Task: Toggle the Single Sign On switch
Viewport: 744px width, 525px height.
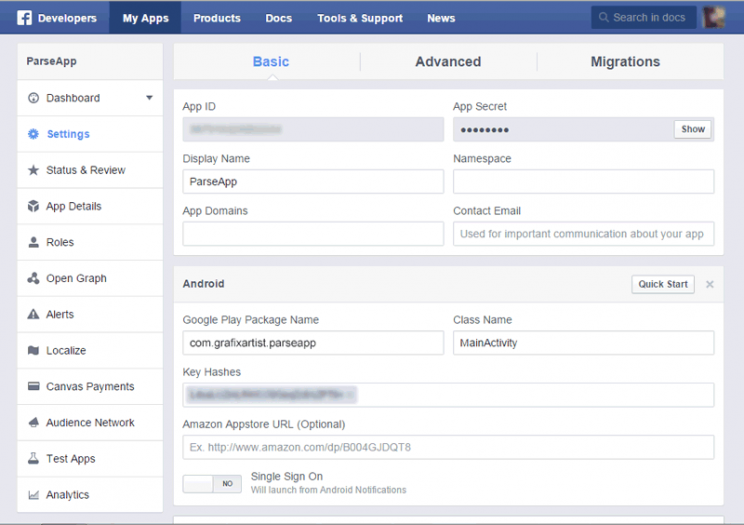Action: point(212,484)
